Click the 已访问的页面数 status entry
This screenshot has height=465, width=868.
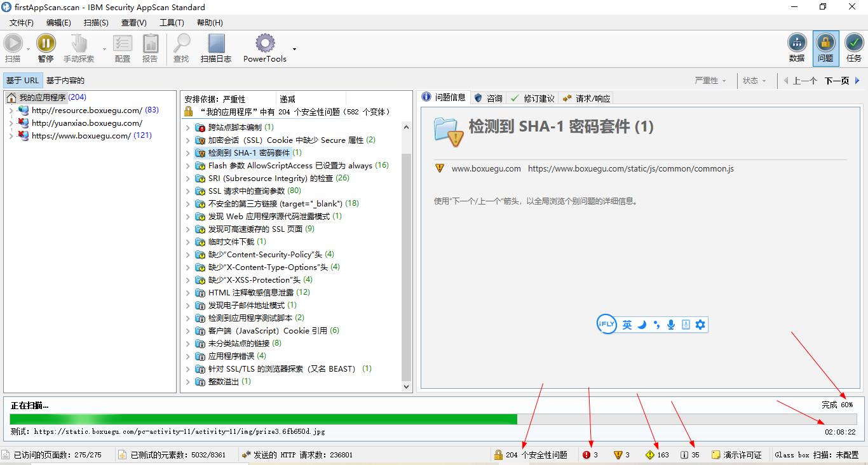52,455
